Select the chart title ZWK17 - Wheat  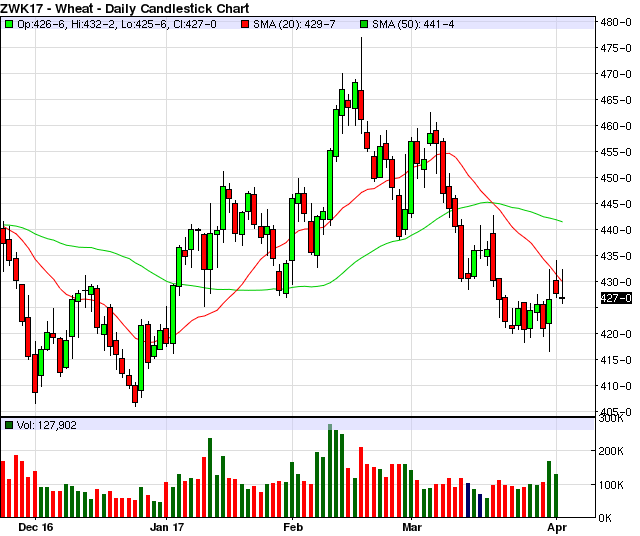coord(46,8)
